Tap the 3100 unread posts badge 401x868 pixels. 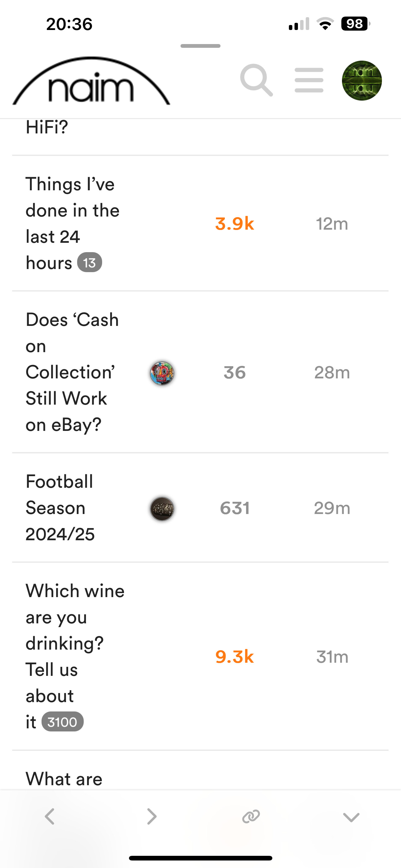(x=62, y=722)
